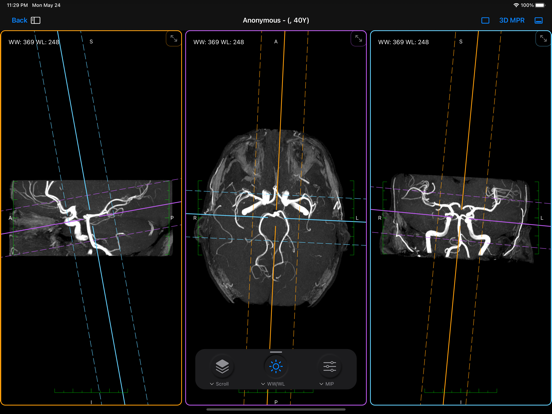Grab the toolbar drag handle
The width and height of the screenshot is (552, 414).
coord(276,352)
